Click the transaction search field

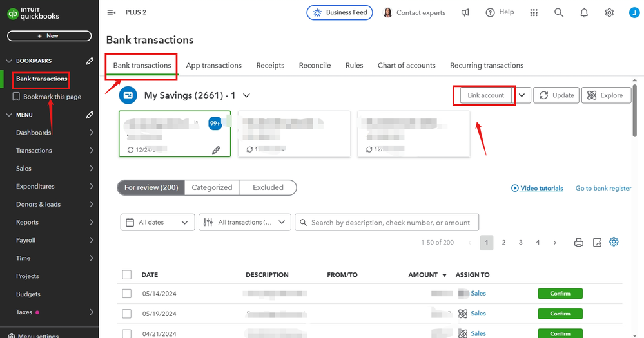click(x=387, y=222)
